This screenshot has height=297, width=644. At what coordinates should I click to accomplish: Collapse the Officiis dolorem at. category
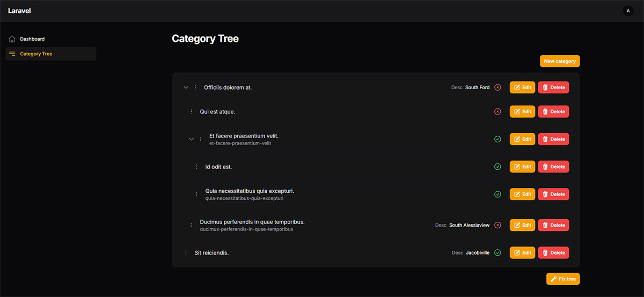[186, 88]
